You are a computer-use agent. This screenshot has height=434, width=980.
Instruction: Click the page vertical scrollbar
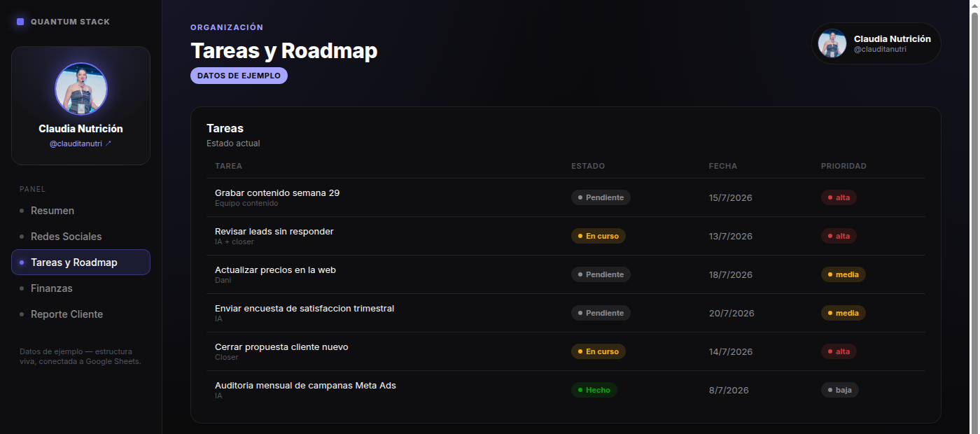(974, 217)
